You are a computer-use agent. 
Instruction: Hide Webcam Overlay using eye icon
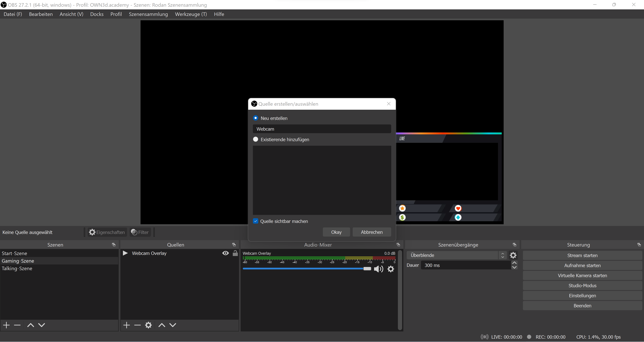[x=225, y=253]
